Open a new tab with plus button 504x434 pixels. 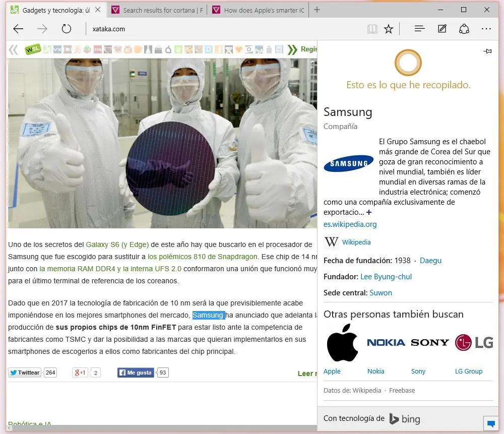[x=317, y=10]
